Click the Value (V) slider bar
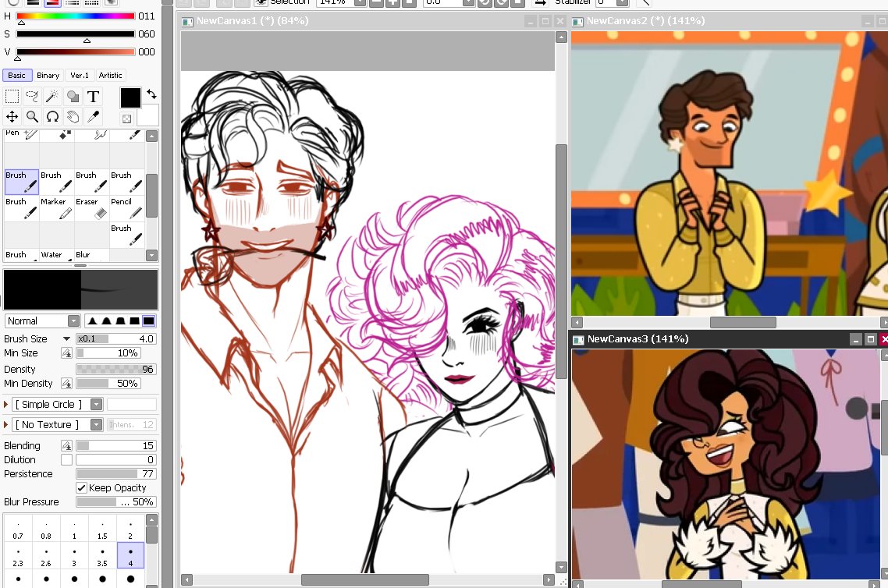888x588 pixels. tap(76, 51)
